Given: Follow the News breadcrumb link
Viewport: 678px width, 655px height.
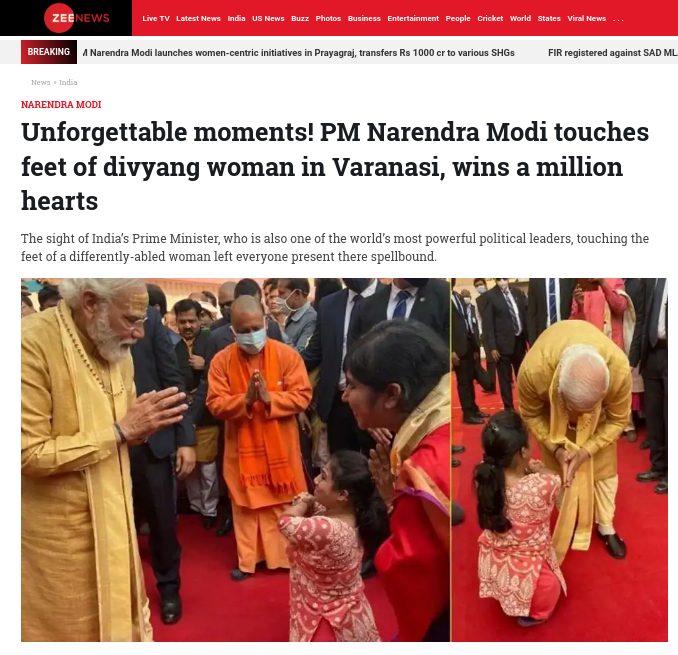Looking at the screenshot, I should point(40,82).
